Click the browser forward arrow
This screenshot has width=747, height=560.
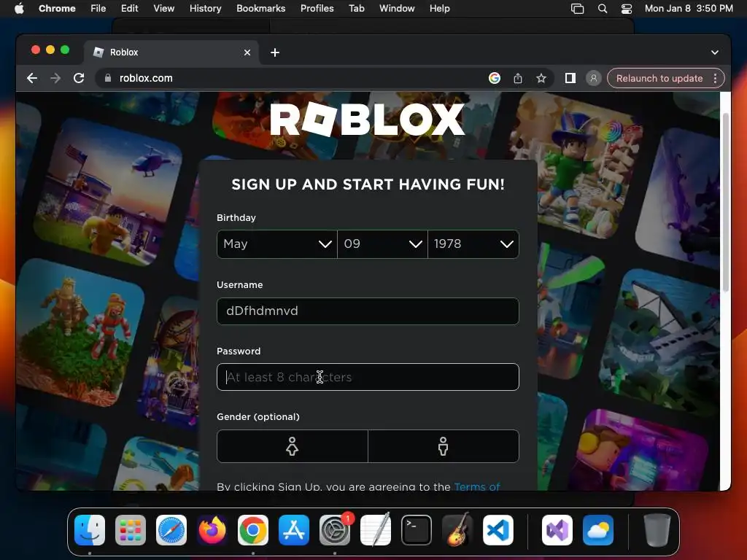[x=55, y=78]
